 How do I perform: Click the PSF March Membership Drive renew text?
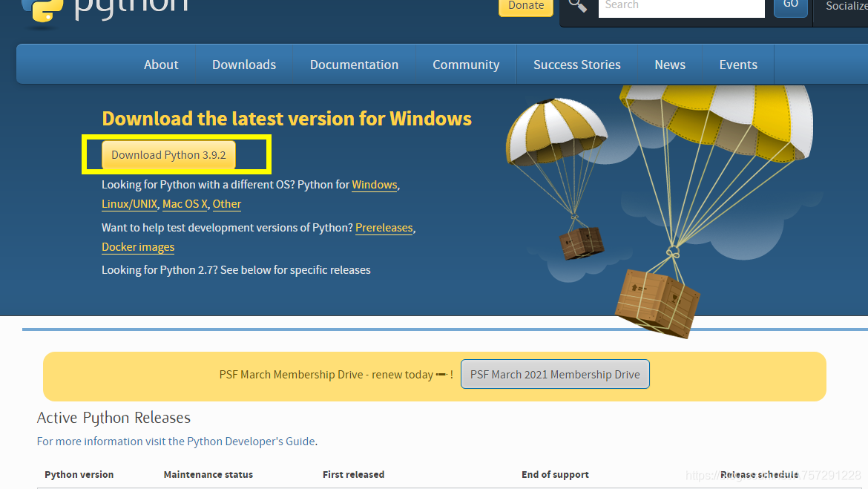click(336, 375)
